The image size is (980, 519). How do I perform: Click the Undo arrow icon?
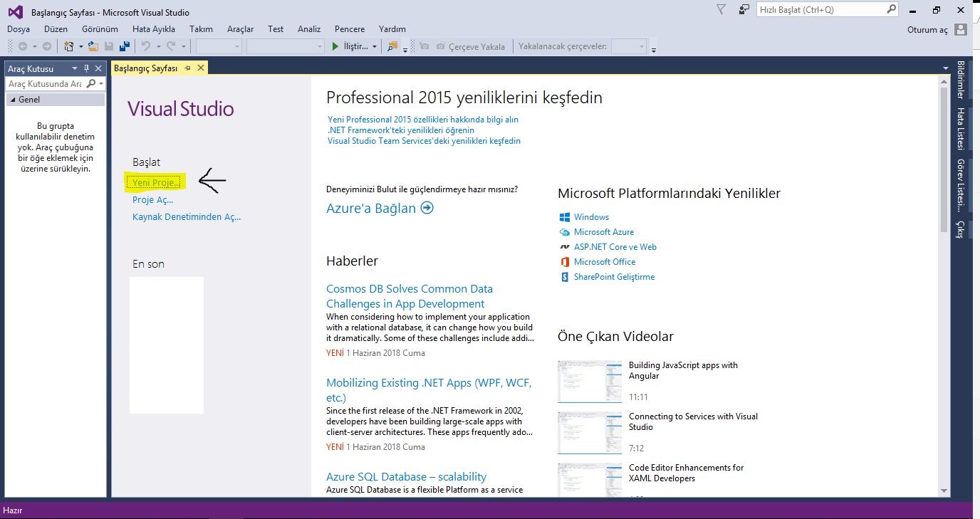click(x=145, y=46)
